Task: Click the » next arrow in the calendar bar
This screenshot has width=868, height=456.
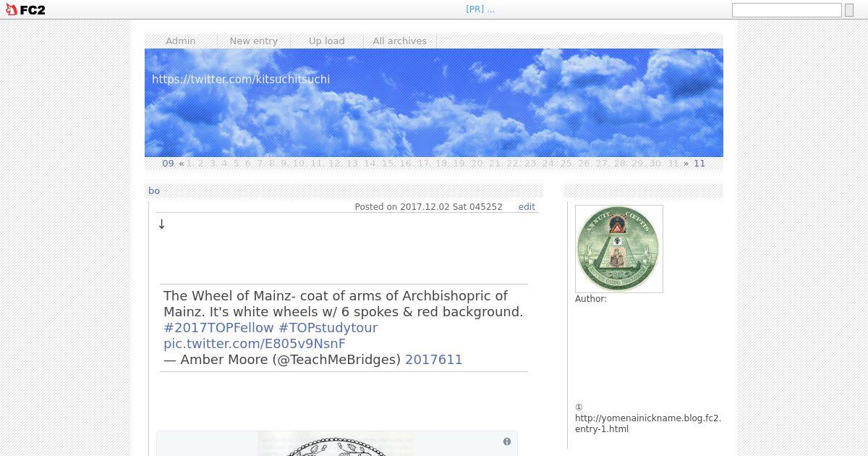Action: pyautogui.click(x=686, y=164)
